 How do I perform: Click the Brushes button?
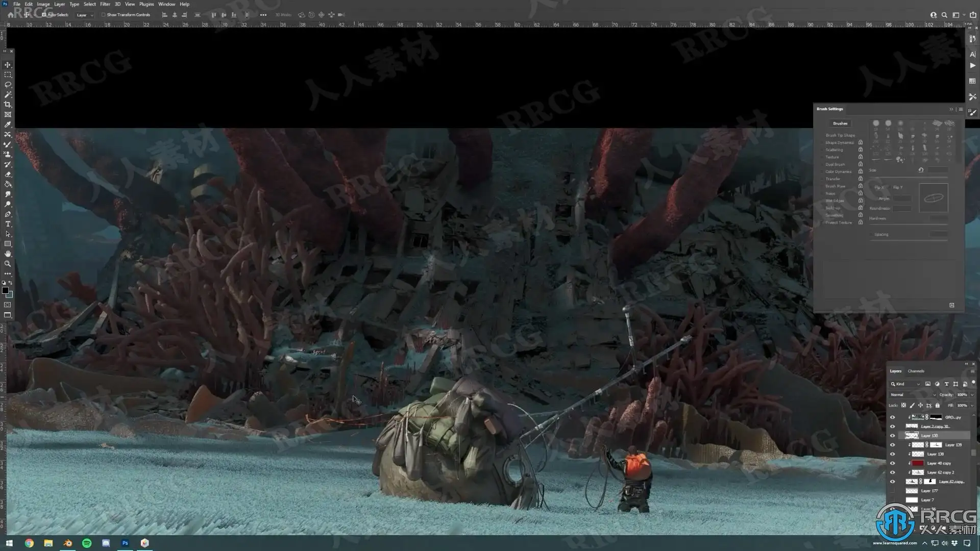pyautogui.click(x=840, y=123)
